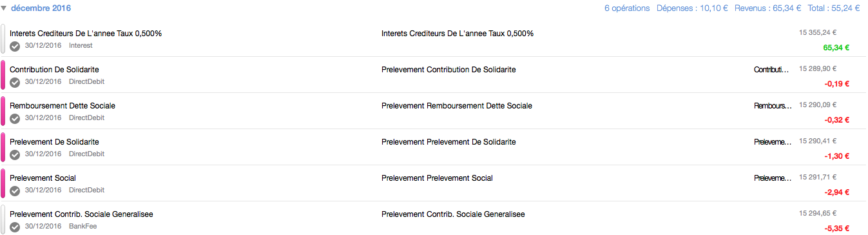This screenshot has height=235, width=868.
Task: Open the 6 opérations summary link
Action: [x=627, y=8]
